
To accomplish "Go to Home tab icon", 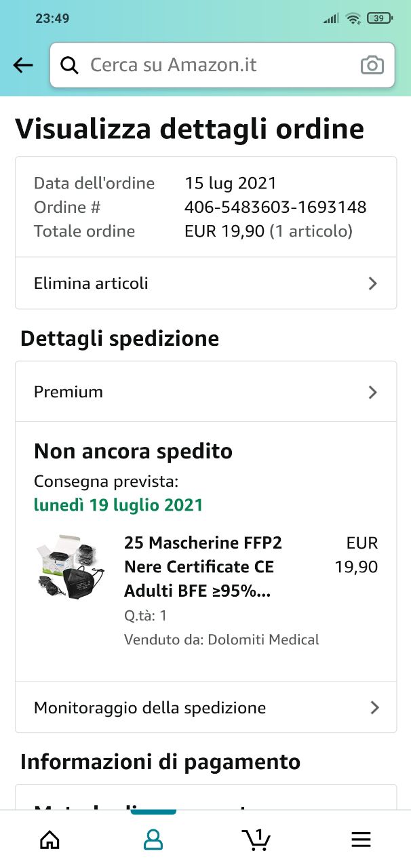I will click(x=50, y=840).
